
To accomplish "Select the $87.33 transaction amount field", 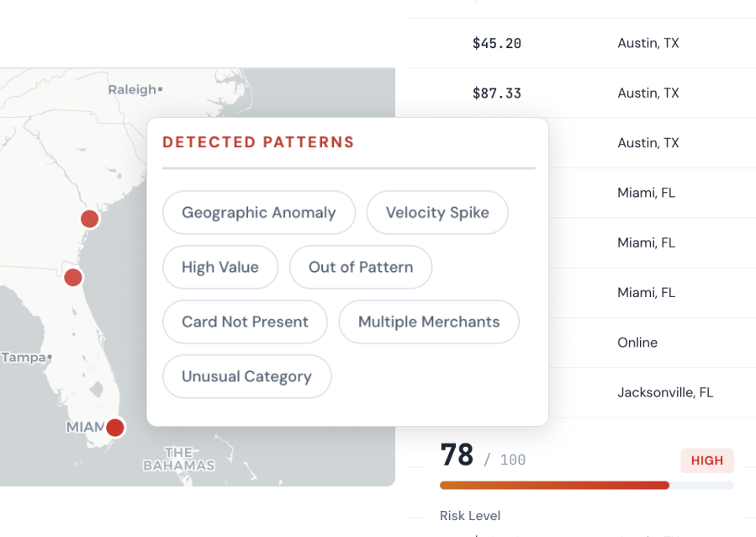I will [x=497, y=93].
